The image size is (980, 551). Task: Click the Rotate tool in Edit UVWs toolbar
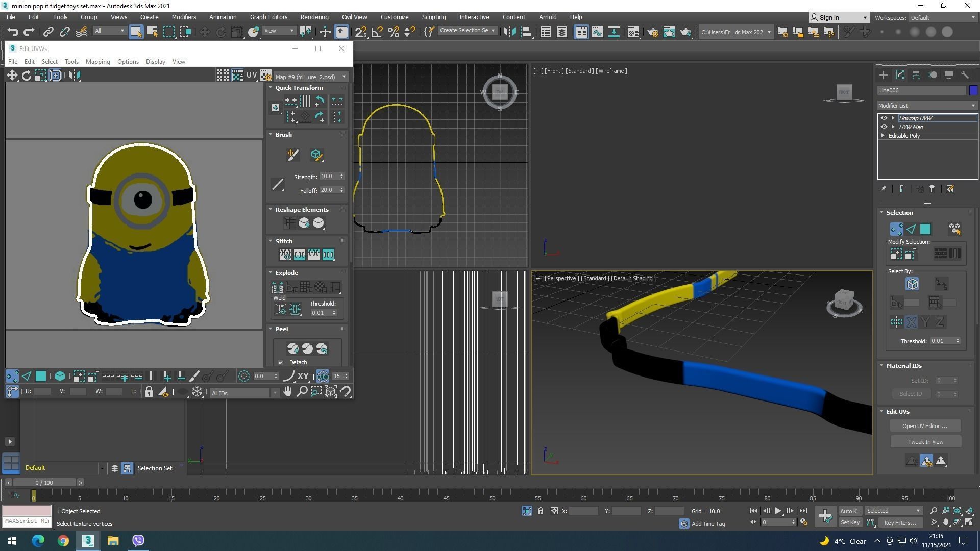pyautogui.click(x=26, y=76)
